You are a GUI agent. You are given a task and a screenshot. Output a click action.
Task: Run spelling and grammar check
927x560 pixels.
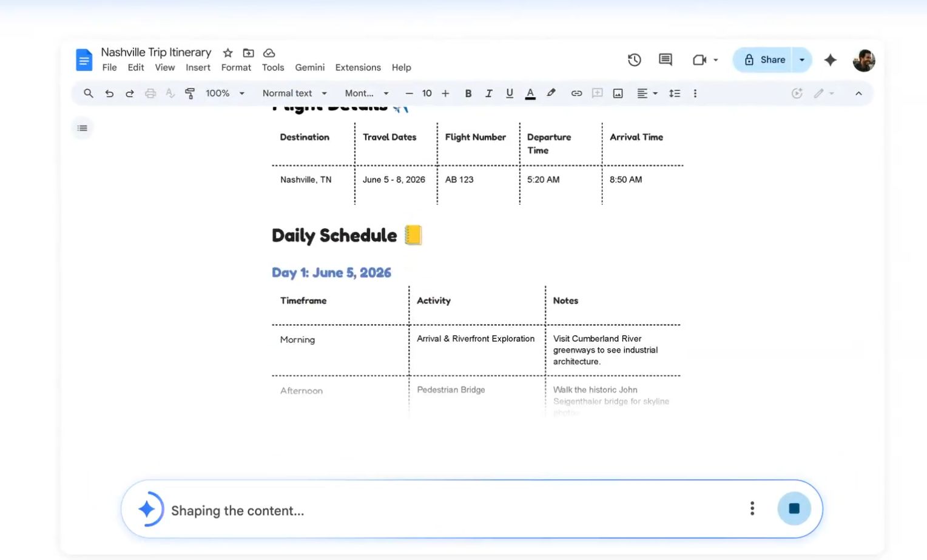(x=170, y=93)
